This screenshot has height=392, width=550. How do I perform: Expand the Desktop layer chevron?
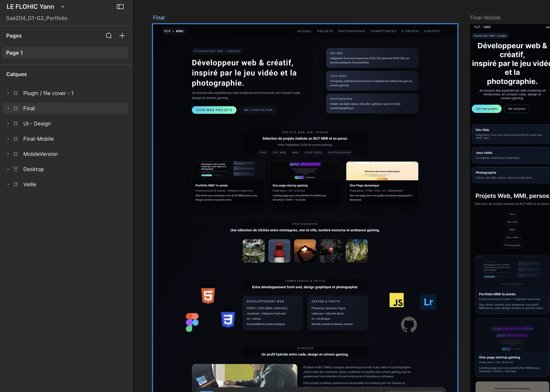pyautogui.click(x=8, y=169)
